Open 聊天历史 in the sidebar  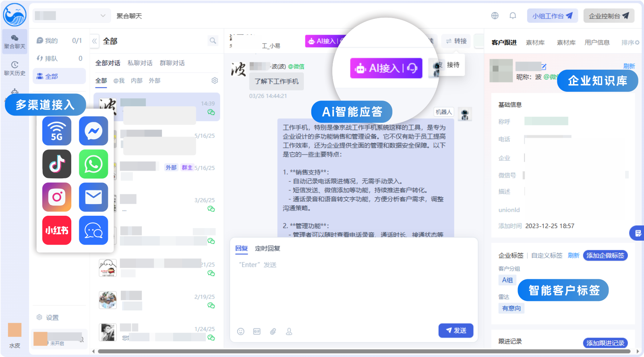tap(14, 68)
